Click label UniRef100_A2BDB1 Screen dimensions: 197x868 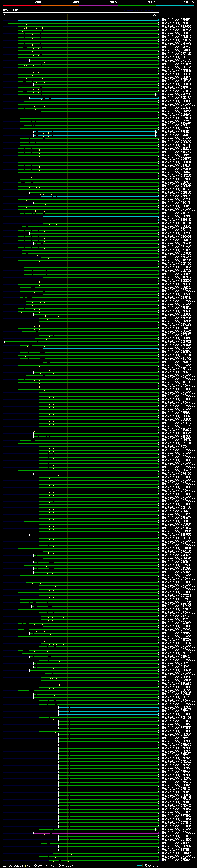coord(176,413)
